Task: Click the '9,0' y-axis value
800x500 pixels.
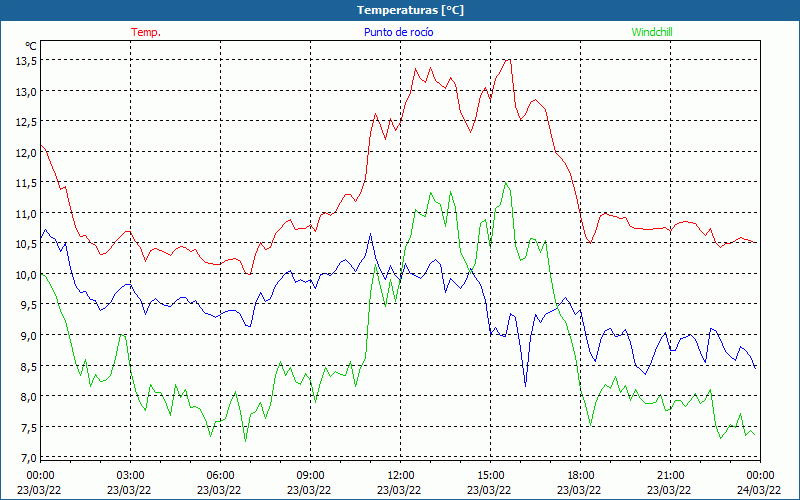Action: tap(29, 336)
